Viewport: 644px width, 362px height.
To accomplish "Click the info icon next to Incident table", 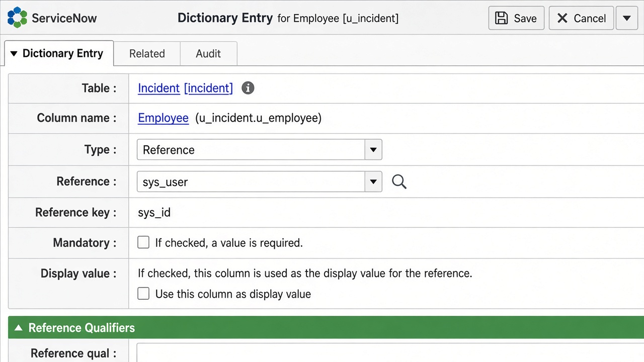I will (x=248, y=88).
